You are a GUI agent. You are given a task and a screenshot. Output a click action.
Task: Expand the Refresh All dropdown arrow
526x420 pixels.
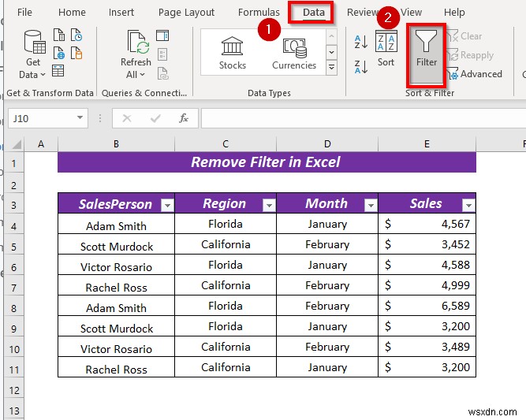click(x=143, y=74)
